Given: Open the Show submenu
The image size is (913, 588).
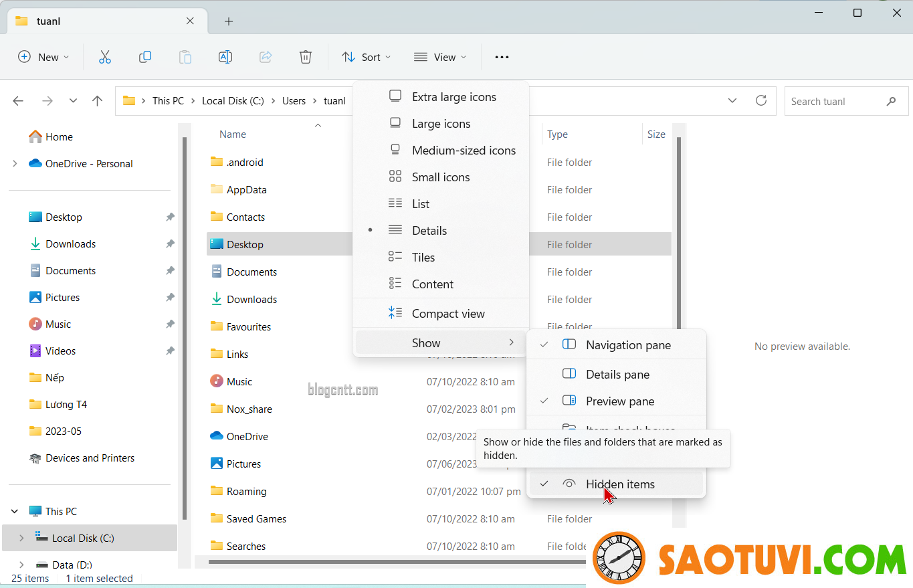Looking at the screenshot, I should pyautogui.click(x=441, y=343).
